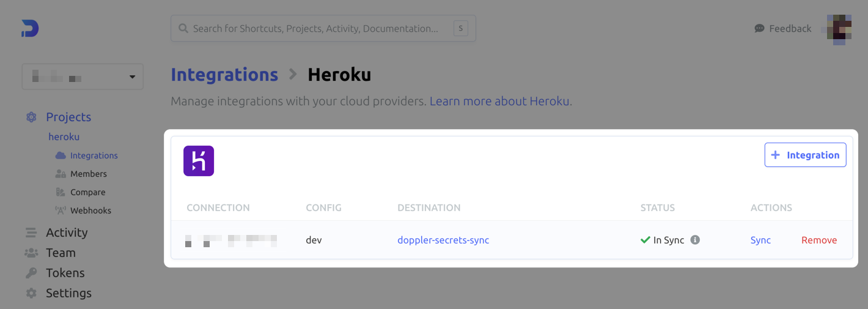This screenshot has width=868, height=309.
Task: Click the Members people icon
Action: [x=61, y=174]
